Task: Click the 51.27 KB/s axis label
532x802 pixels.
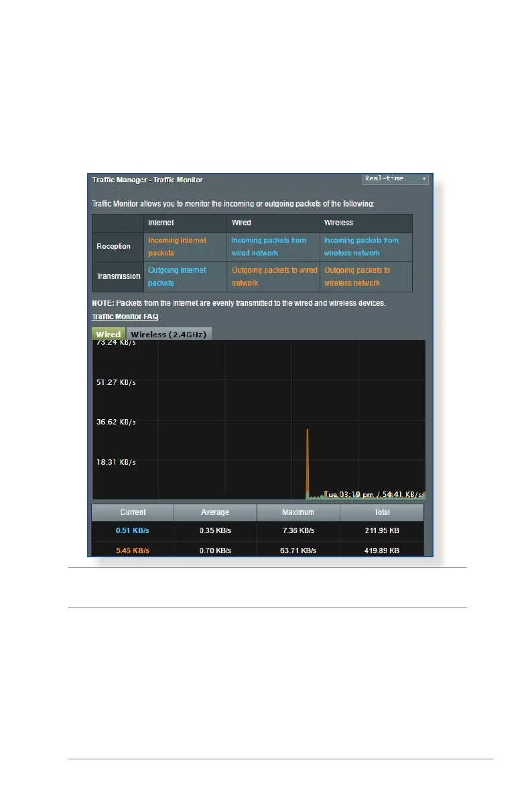Action: click(116, 382)
